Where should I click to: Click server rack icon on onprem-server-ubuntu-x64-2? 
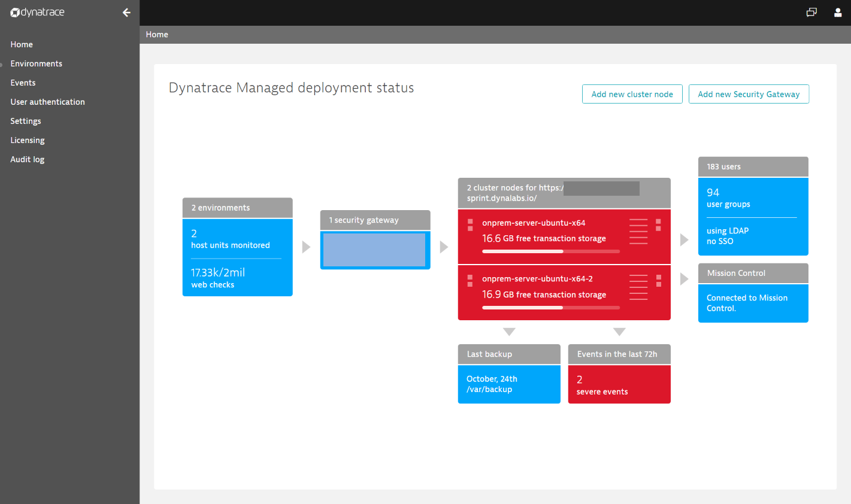pos(638,287)
